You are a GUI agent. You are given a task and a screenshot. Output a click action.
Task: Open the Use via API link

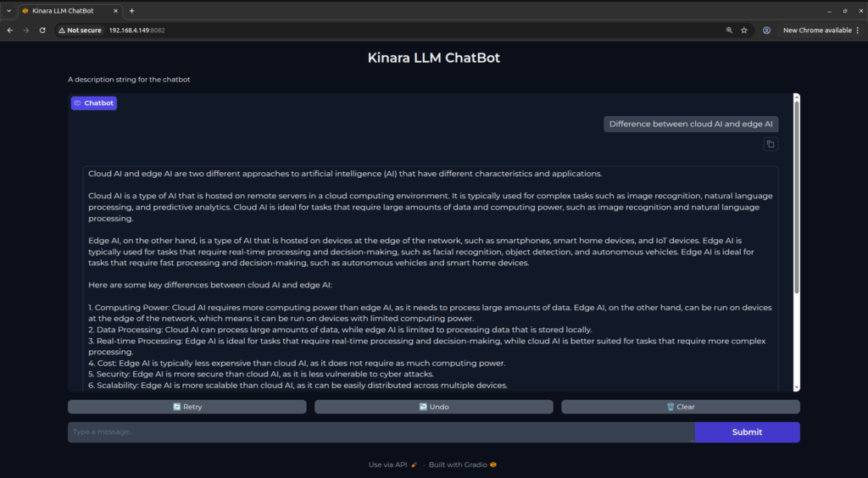[392, 464]
